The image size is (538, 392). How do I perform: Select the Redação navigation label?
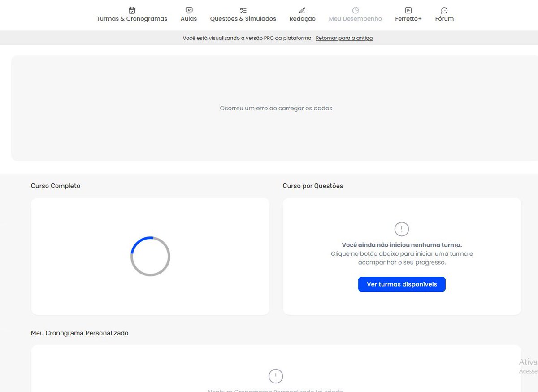[303, 19]
